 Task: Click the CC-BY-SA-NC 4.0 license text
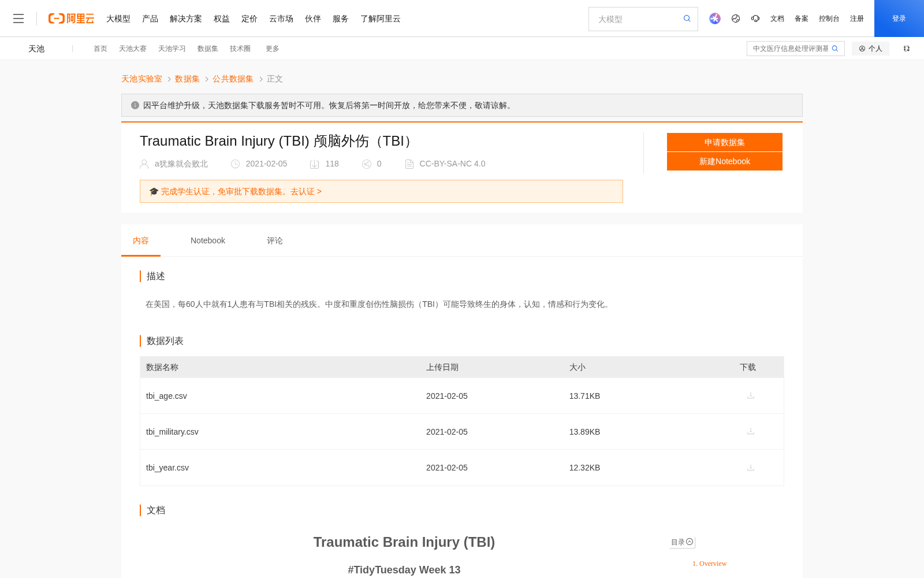click(452, 164)
